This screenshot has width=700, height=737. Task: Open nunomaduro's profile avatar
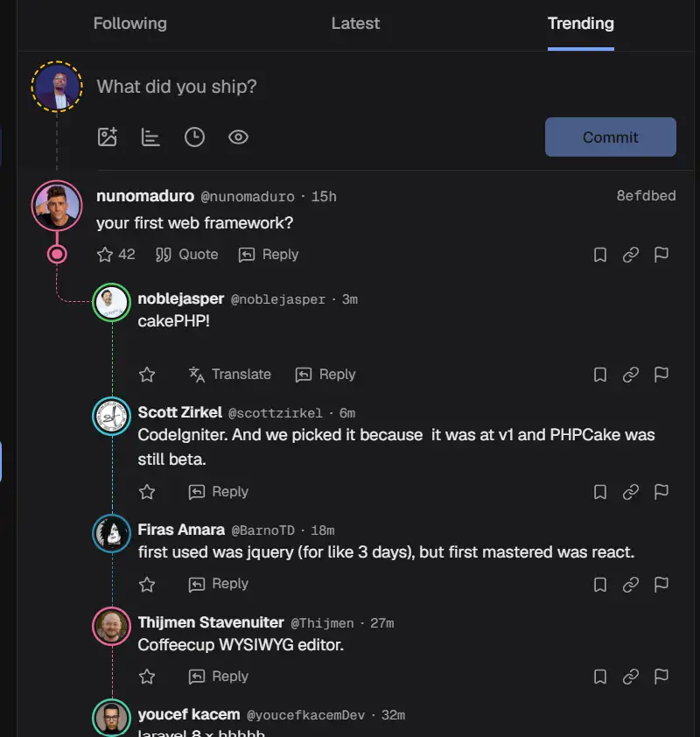pos(57,206)
